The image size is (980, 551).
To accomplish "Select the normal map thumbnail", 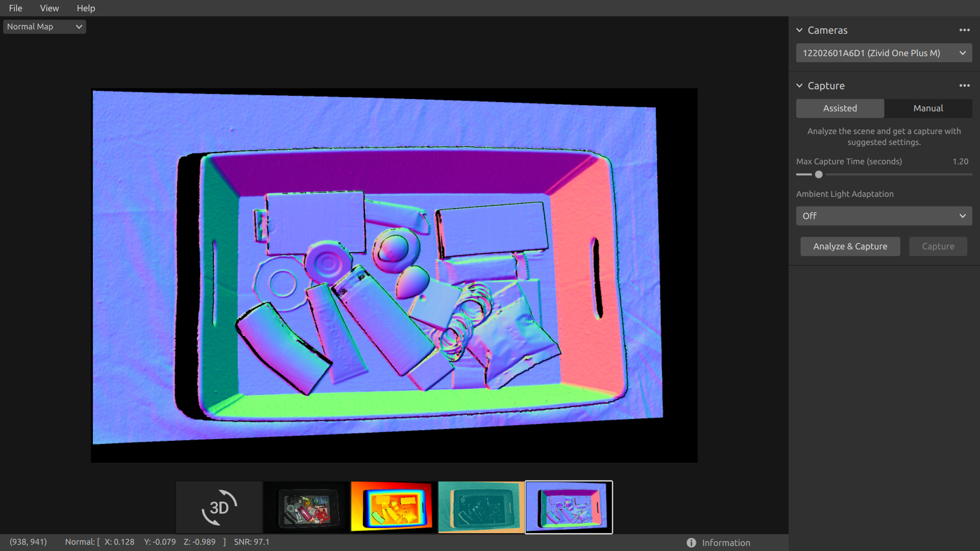I will tap(569, 507).
